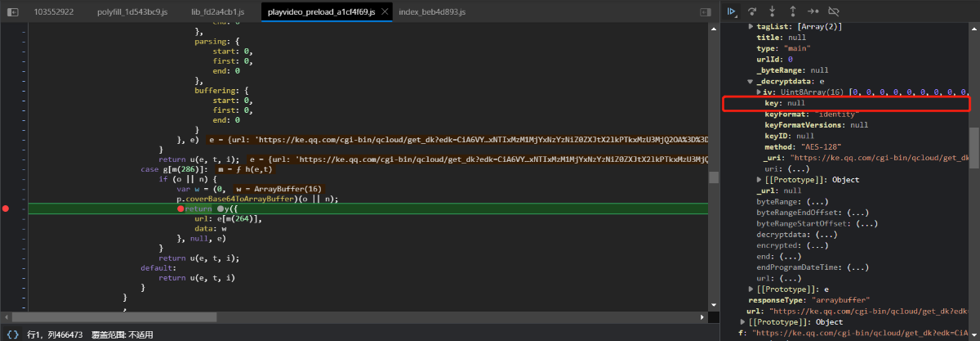The height and width of the screenshot is (341, 980).
Task: Remove the red breakpoint in the gutter
Action: [x=7, y=209]
